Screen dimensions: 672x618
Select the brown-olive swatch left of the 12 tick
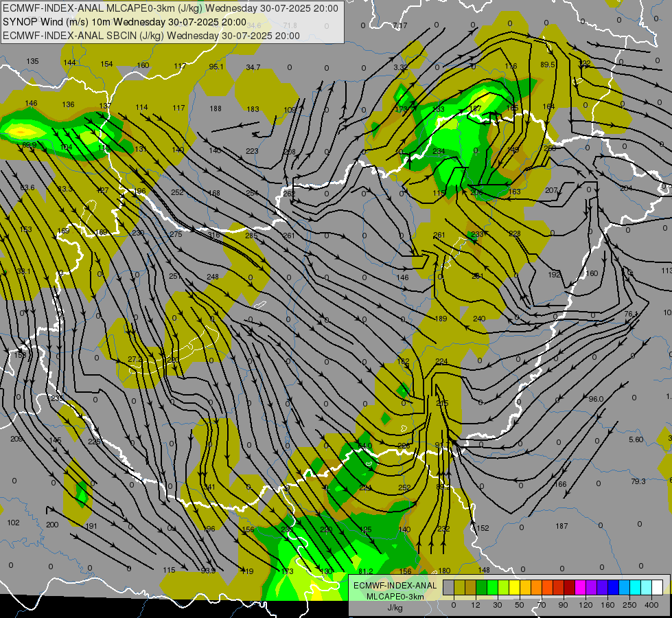(470, 588)
